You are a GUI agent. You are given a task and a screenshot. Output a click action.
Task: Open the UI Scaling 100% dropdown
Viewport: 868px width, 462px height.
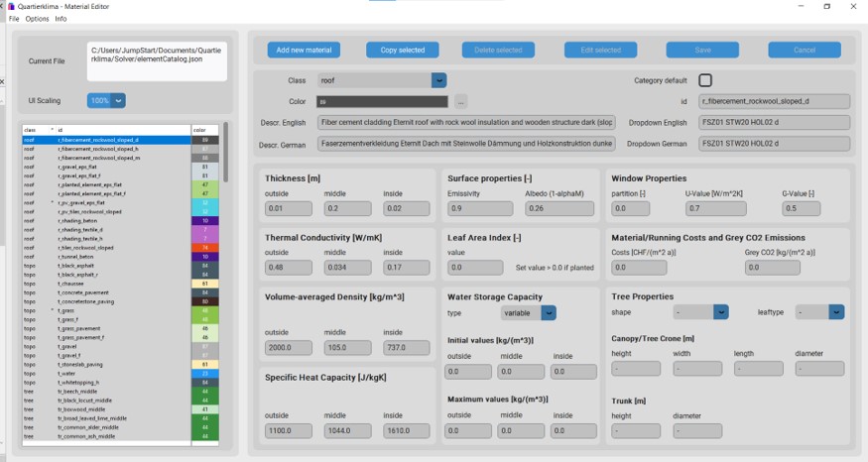[x=106, y=100]
